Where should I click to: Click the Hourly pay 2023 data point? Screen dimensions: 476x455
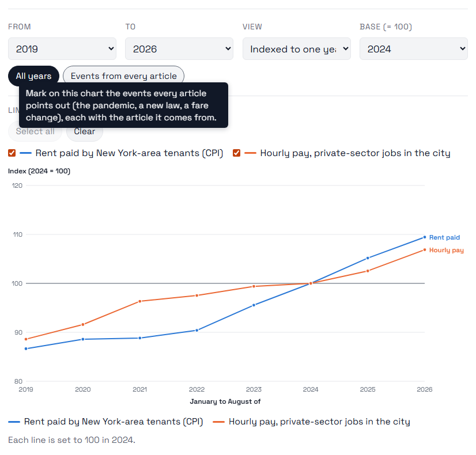(x=254, y=286)
